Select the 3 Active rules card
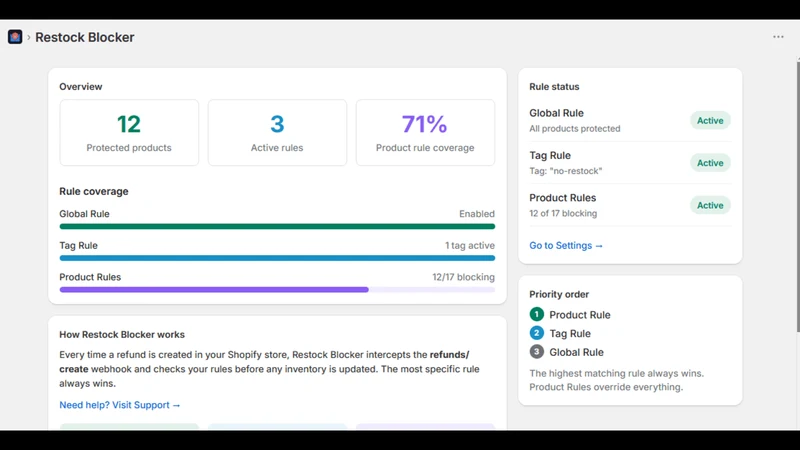 [277, 133]
